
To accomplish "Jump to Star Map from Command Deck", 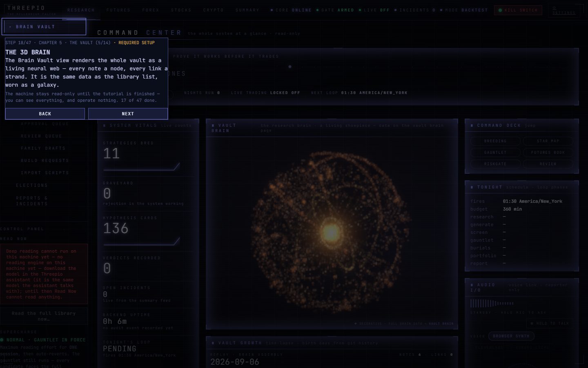I will tap(548, 141).
